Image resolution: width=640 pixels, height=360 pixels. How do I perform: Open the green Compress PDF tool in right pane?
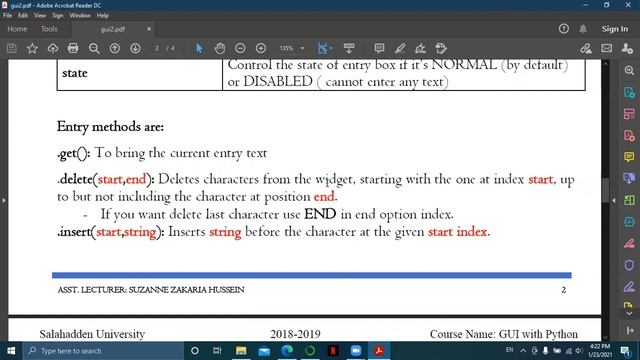[x=629, y=200]
